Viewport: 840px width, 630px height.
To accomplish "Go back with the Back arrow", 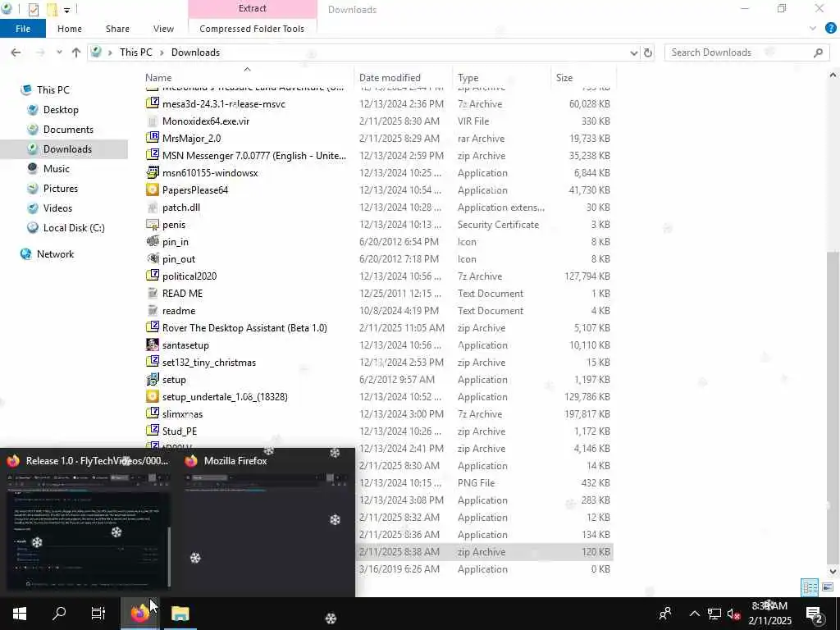I will coord(16,52).
